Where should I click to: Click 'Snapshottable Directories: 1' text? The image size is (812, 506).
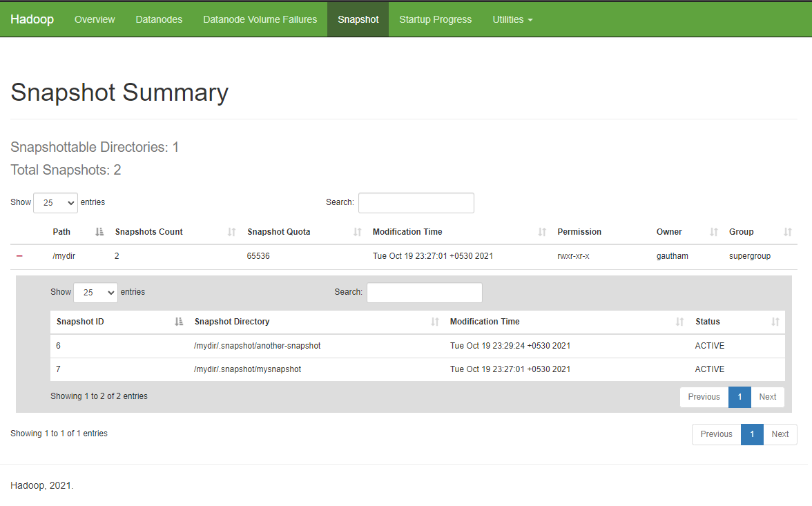(95, 147)
